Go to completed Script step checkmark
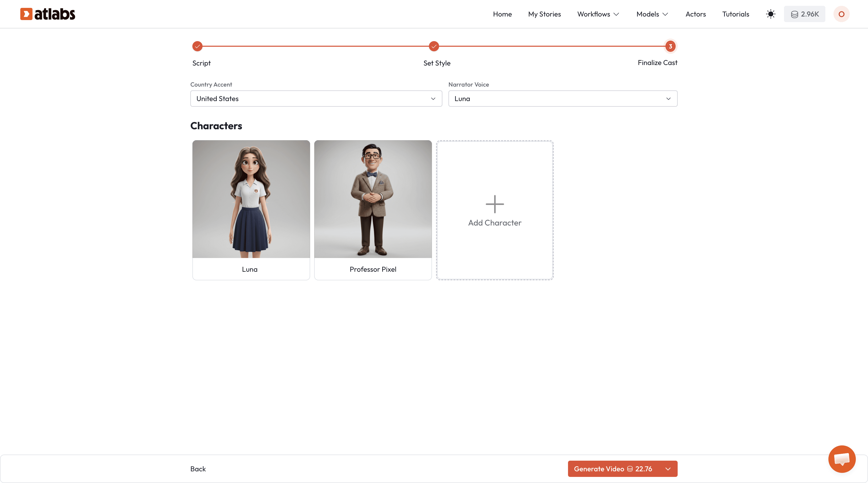Viewport: 868px width, 483px height. point(197,46)
